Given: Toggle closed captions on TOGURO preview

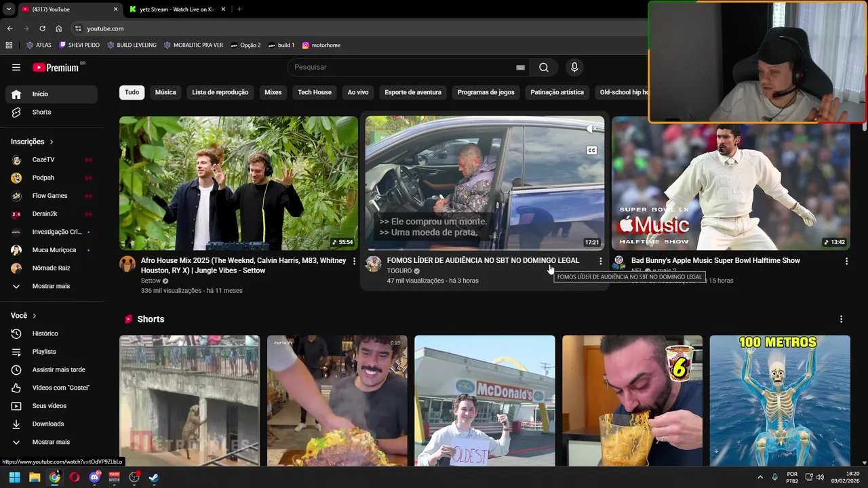Looking at the screenshot, I should click(591, 150).
